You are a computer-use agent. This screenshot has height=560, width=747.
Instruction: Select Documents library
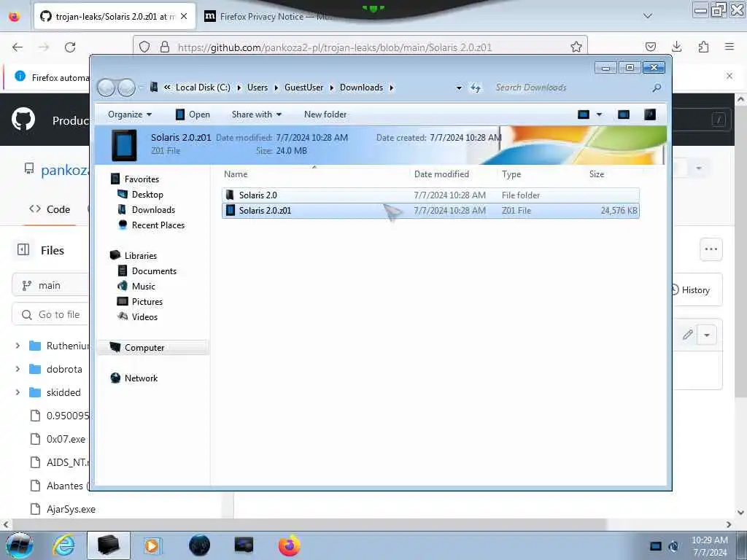pos(154,271)
